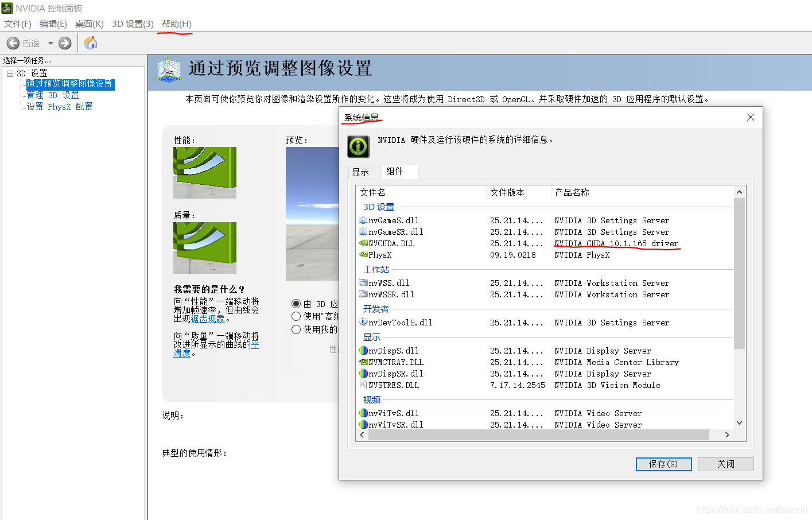
Task: Click the Forward arrow icon in toolbar
Action: coord(65,43)
